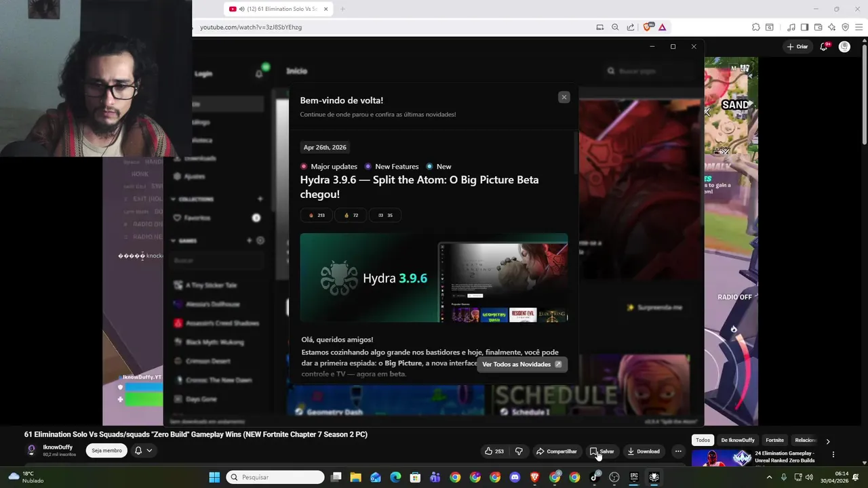Open the IknowDuffy channel name link
This screenshot has width=868, height=488.
click(x=58, y=447)
